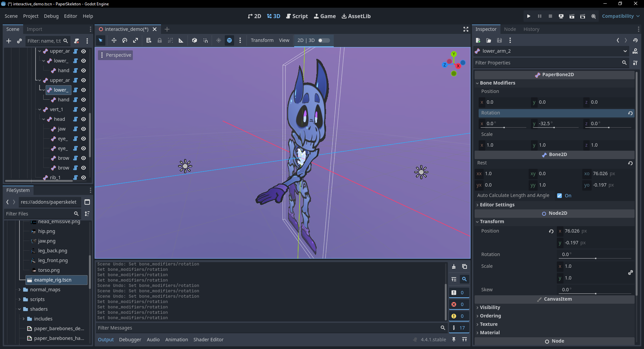Click Add new node plus icon
The width and height of the screenshot is (644, 349).
coord(9,41)
